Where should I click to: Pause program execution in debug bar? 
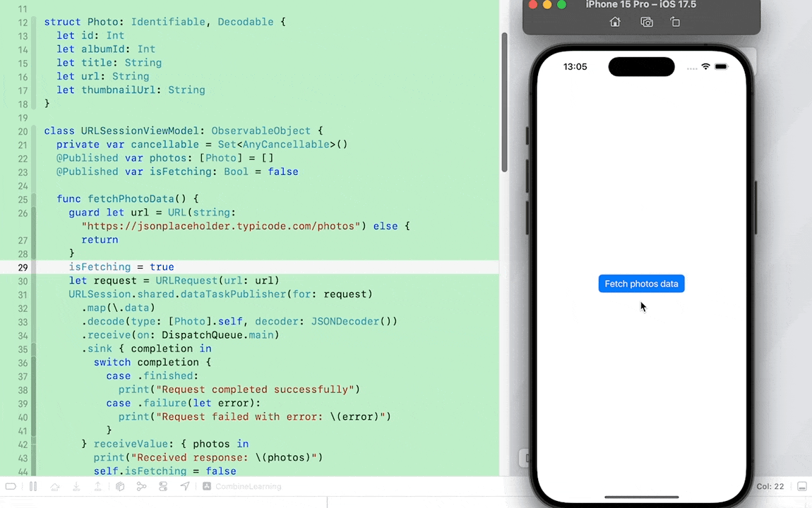coord(33,486)
